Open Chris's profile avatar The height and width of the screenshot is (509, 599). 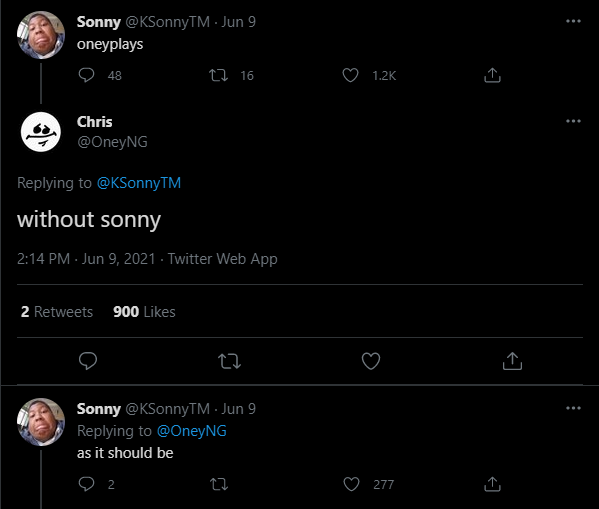41,132
